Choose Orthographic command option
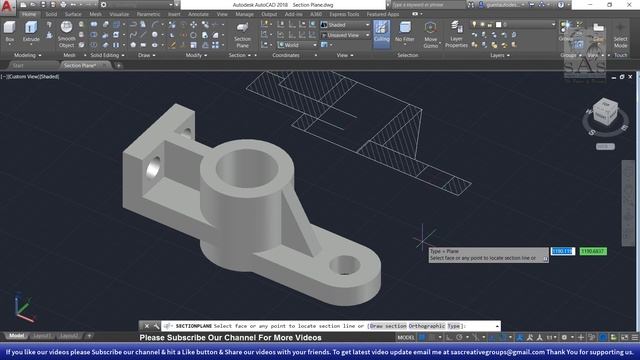The height and width of the screenshot is (360, 640). 427,326
